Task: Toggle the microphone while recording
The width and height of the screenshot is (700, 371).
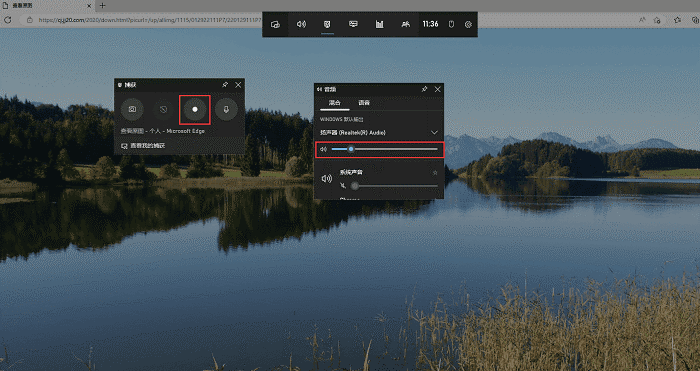Action: coord(226,109)
